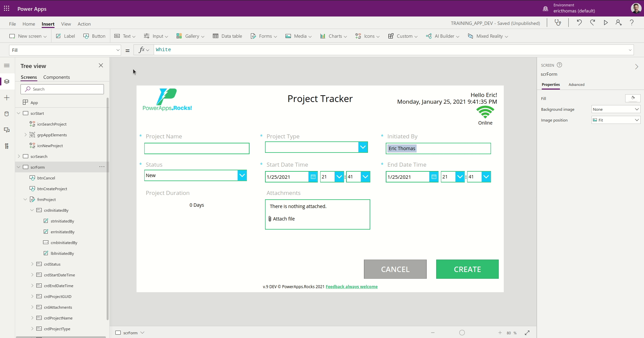
Task: Switch to the Components tab in Tree view
Action: point(56,77)
